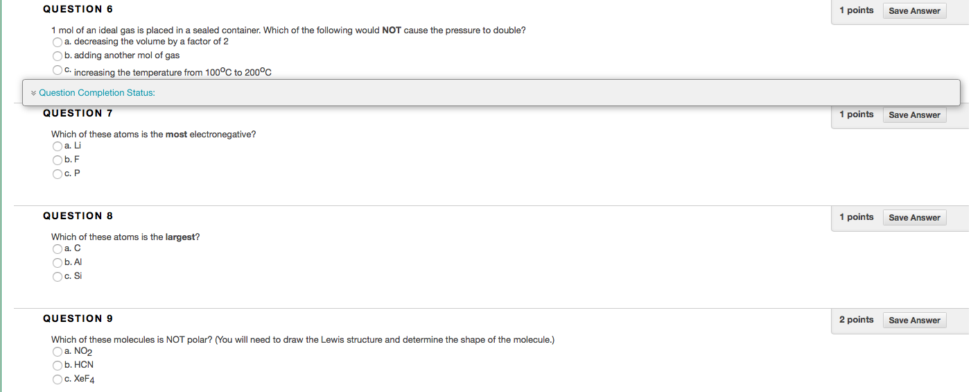Pick XeF4 radio button in Question 9
Viewport: 980px width, 392px height.
click(x=58, y=380)
